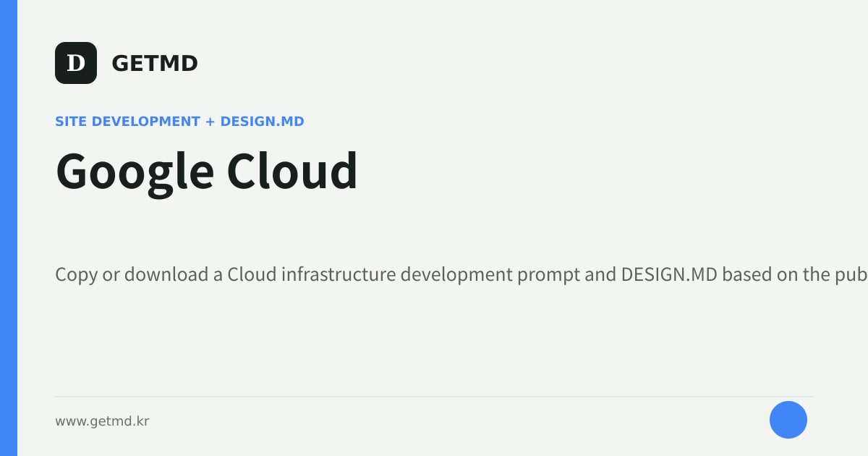Click the Google Cloud heading
Viewport: 868px width, 456px height.
(207, 172)
